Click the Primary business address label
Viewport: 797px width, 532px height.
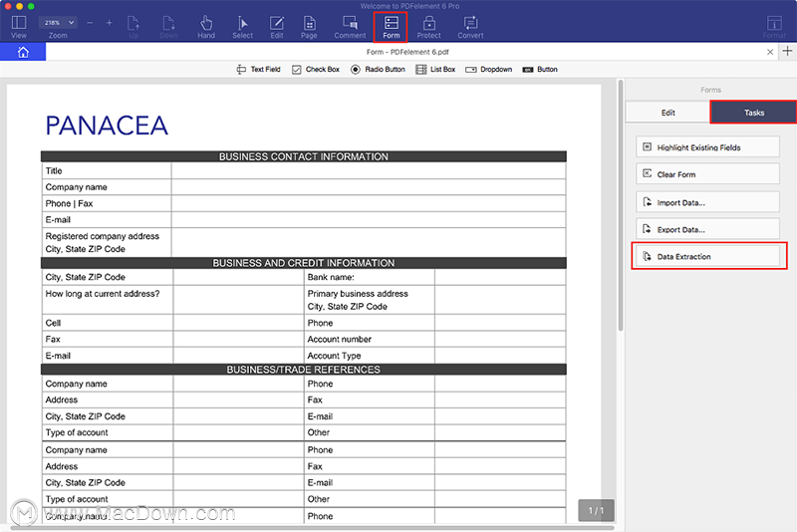click(x=358, y=294)
